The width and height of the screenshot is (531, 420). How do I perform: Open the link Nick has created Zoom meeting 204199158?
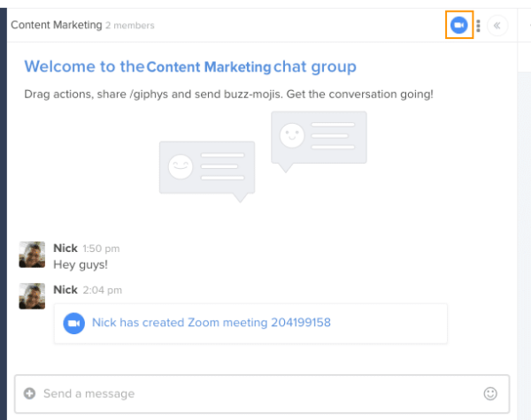tap(212, 323)
